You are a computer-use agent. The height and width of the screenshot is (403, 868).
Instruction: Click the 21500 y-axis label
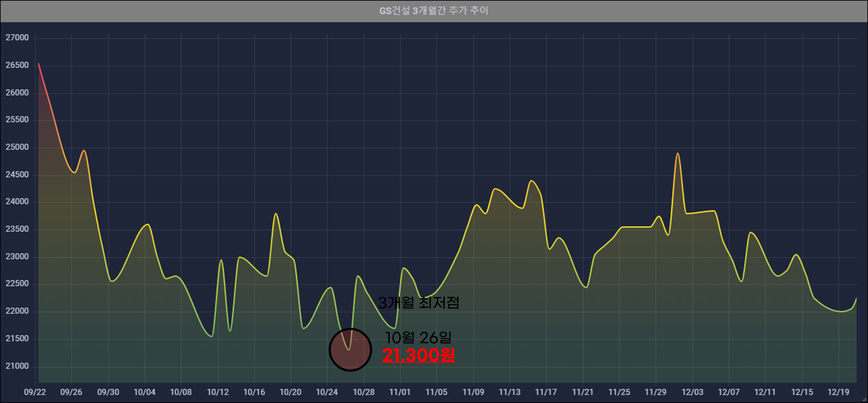[x=17, y=339]
